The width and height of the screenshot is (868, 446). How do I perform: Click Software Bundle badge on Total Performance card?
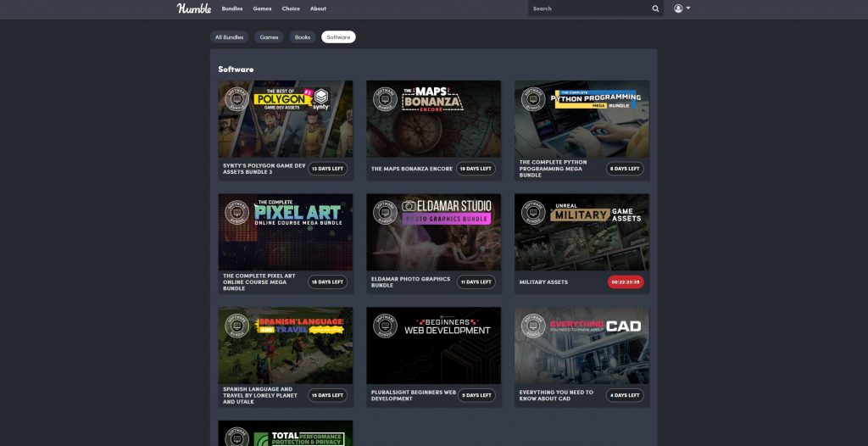point(236,438)
